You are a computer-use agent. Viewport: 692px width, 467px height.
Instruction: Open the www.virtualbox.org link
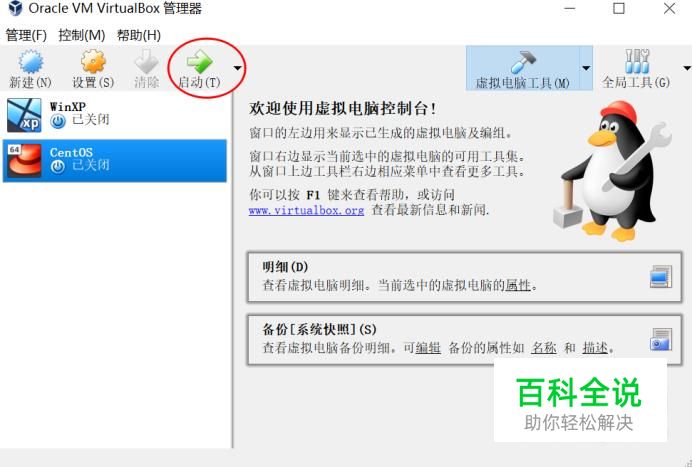point(306,210)
